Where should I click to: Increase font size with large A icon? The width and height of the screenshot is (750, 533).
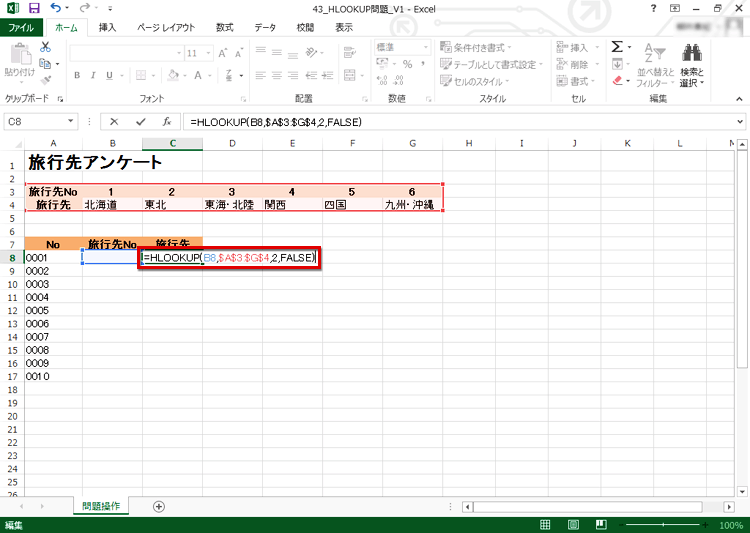tap(222, 53)
